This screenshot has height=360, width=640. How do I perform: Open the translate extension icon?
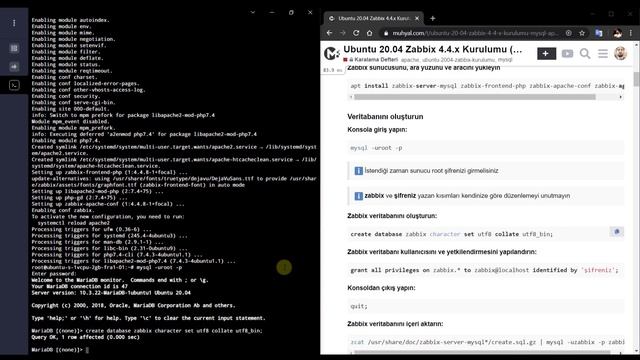point(599,33)
